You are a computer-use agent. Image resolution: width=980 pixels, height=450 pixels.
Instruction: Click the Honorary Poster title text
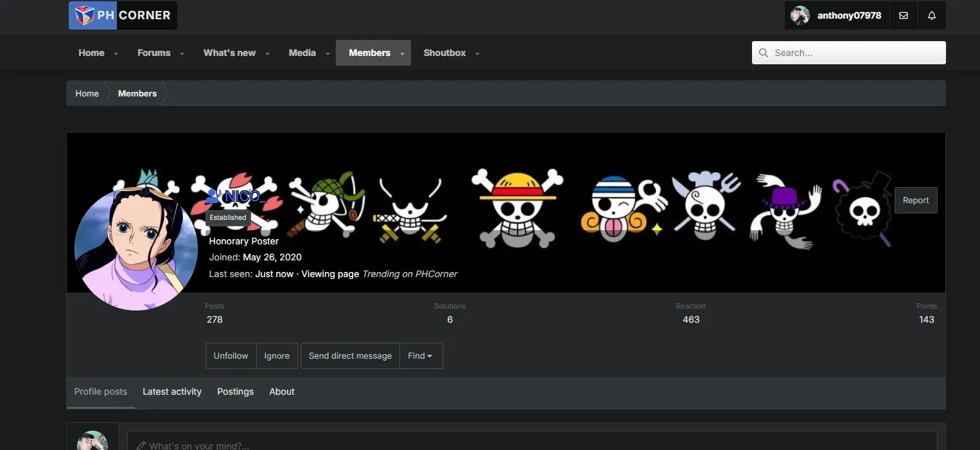point(244,241)
